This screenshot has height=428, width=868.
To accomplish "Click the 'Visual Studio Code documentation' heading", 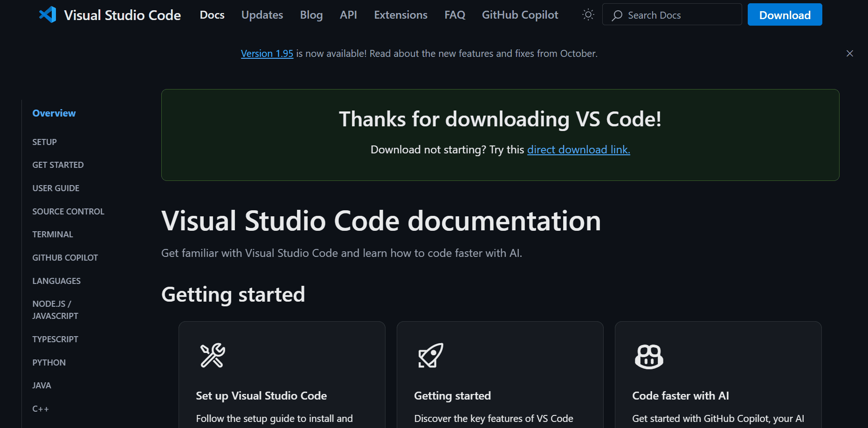I will coord(381,221).
